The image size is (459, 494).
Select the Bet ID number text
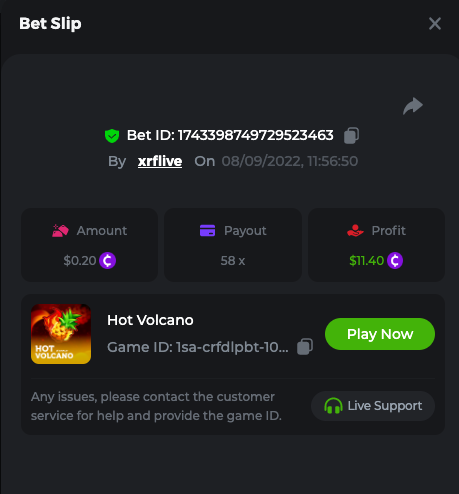pos(256,135)
